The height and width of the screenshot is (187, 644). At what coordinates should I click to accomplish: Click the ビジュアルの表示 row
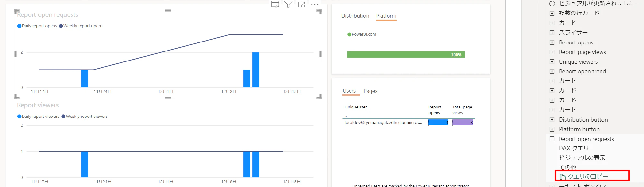(x=582, y=158)
